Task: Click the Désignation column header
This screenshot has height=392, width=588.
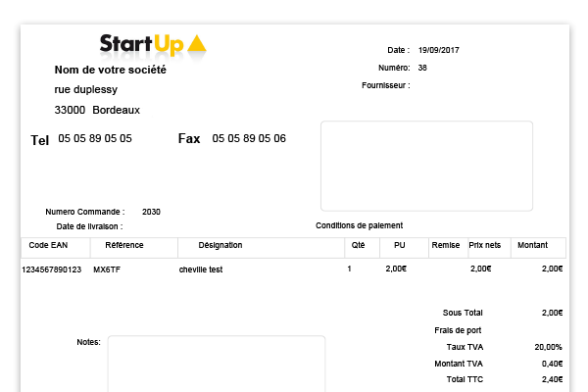Action: (220, 245)
